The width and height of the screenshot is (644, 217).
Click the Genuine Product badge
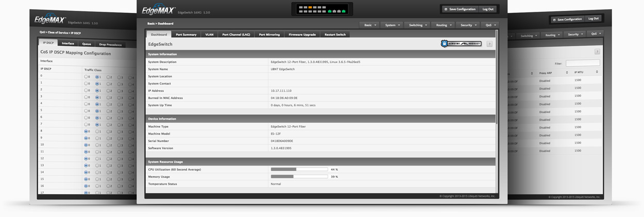coord(461,44)
